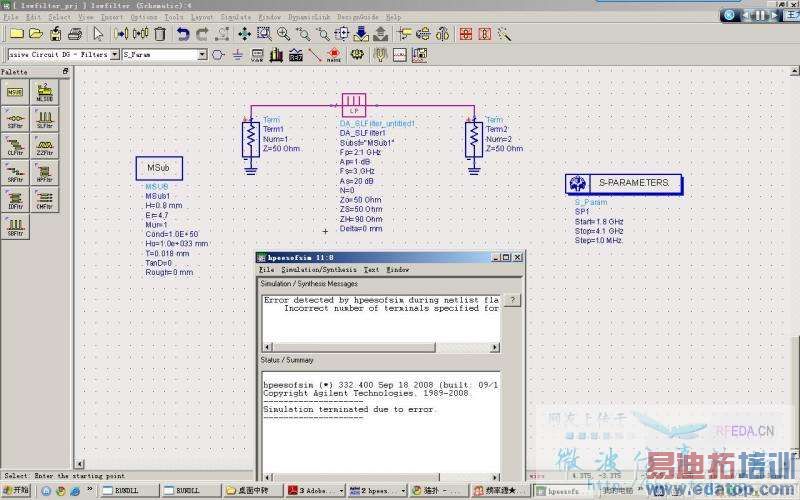Undock the Palette panel with float button
Image resolution: width=800 pixels, height=500 pixels.
[x=66, y=72]
